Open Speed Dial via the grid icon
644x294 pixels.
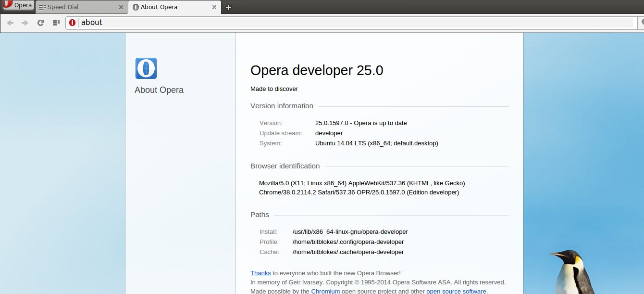56,23
